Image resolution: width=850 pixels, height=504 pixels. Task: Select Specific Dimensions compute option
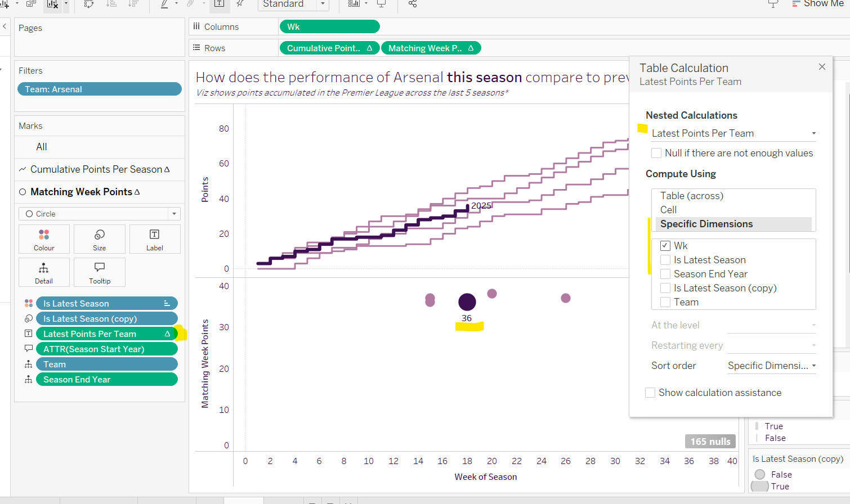click(733, 224)
